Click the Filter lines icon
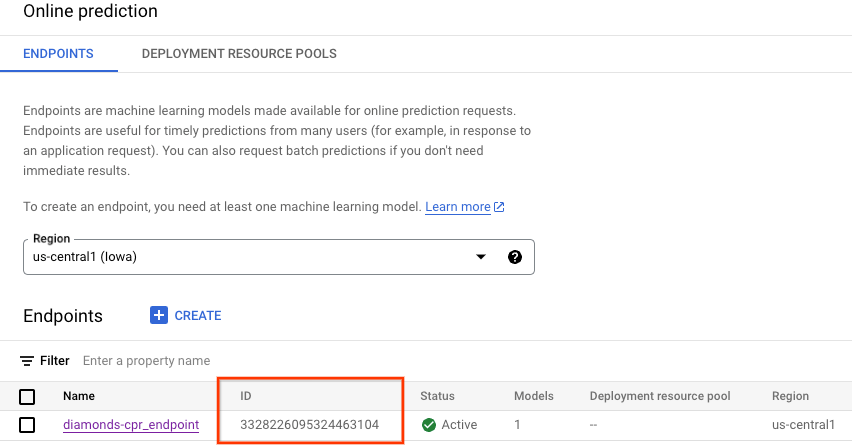Image resolution: width=852 pixels, height=446 pixels. (28, 361)
